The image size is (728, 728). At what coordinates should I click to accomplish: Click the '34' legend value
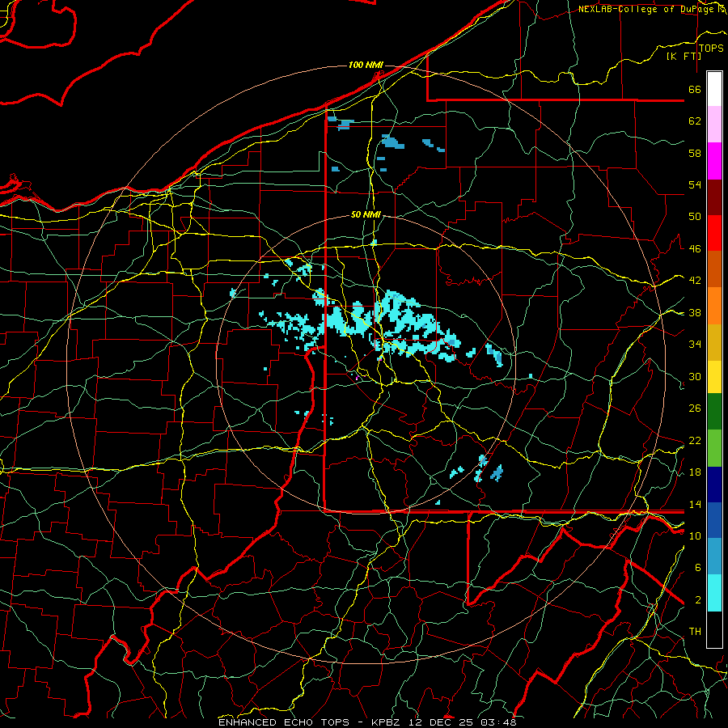695,345
